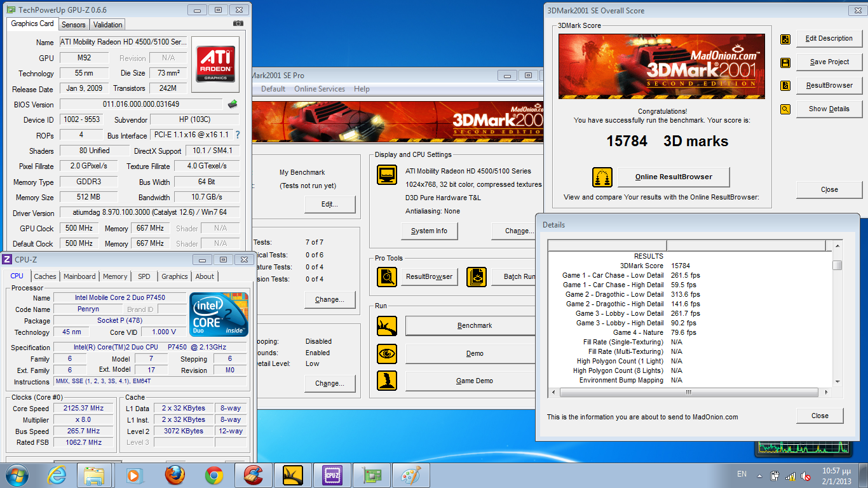Click the GPU-Z screenshot camera icon
The height and width of the screenshot is (488, 868).
tap(238, 24)
